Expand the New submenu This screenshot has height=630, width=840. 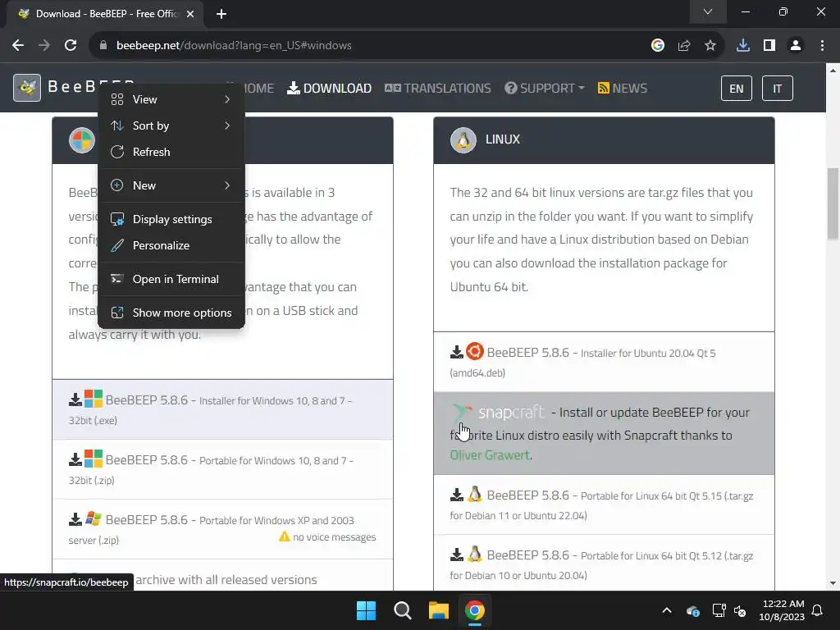[171, 185]
